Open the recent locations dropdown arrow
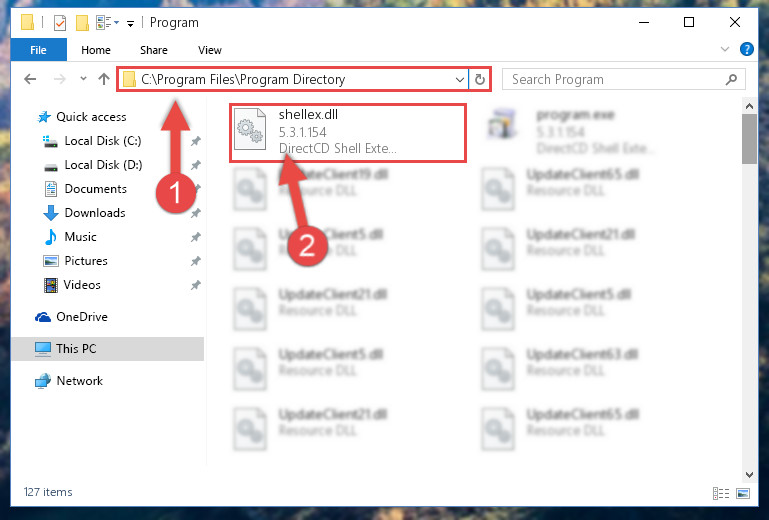 click(83, 78)
